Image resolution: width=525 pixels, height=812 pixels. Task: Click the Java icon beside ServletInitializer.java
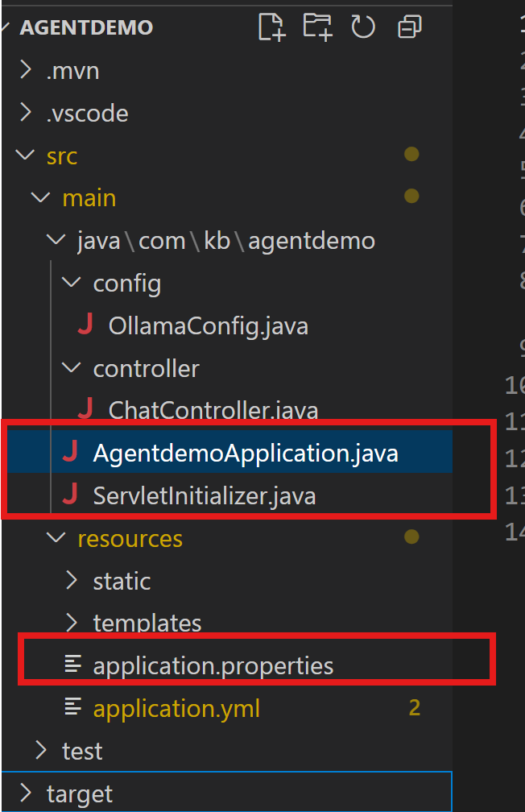coord(70,494)
